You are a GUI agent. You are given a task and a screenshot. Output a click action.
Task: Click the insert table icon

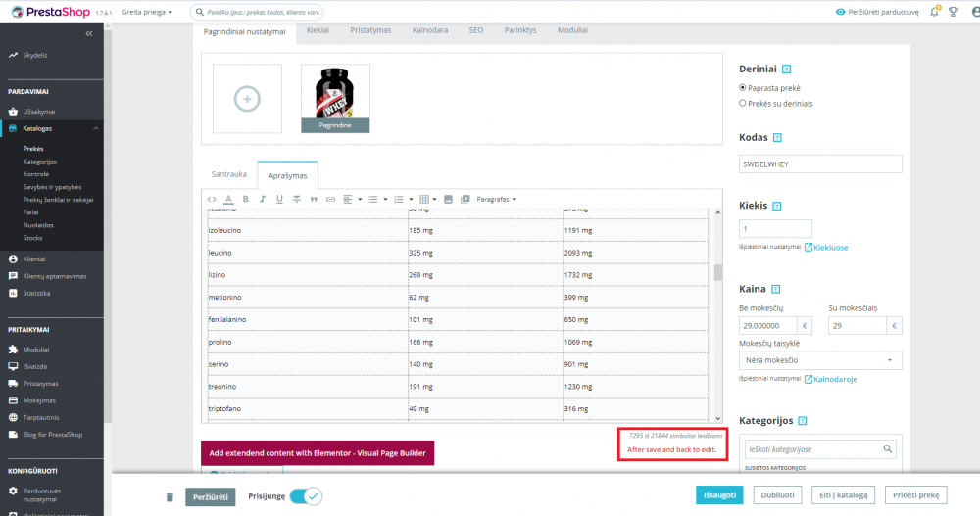pyautogui.click(x=424, y=200)
